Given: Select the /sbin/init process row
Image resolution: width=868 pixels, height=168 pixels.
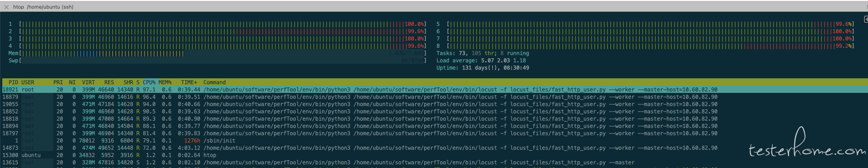Looking at the screenshot, I should click(434, 141).
